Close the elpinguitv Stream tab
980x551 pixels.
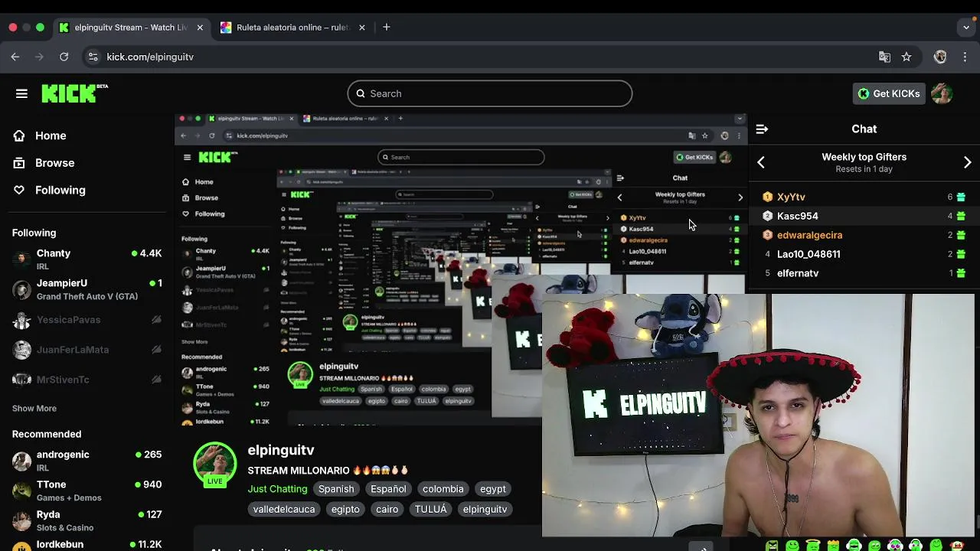coord(200,28)
